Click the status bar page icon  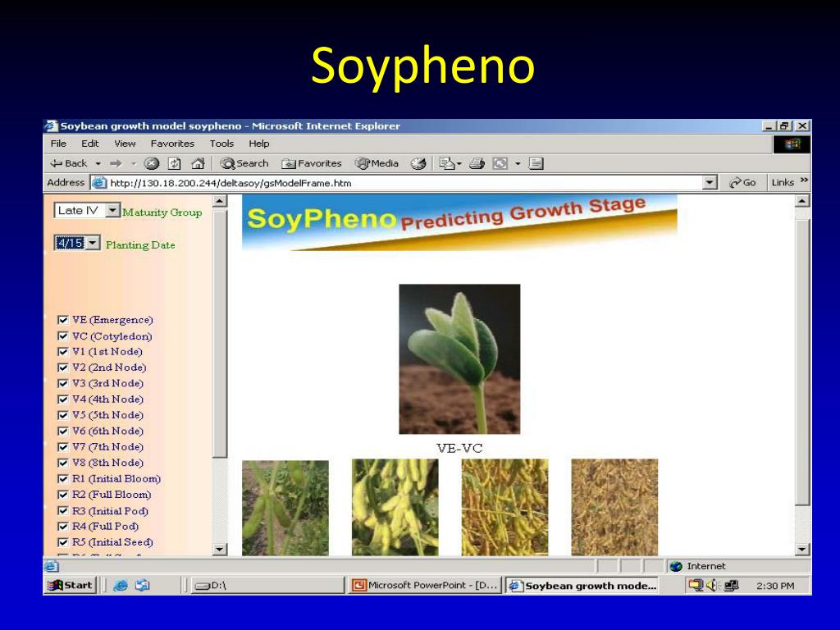click(x=52, y=566)
